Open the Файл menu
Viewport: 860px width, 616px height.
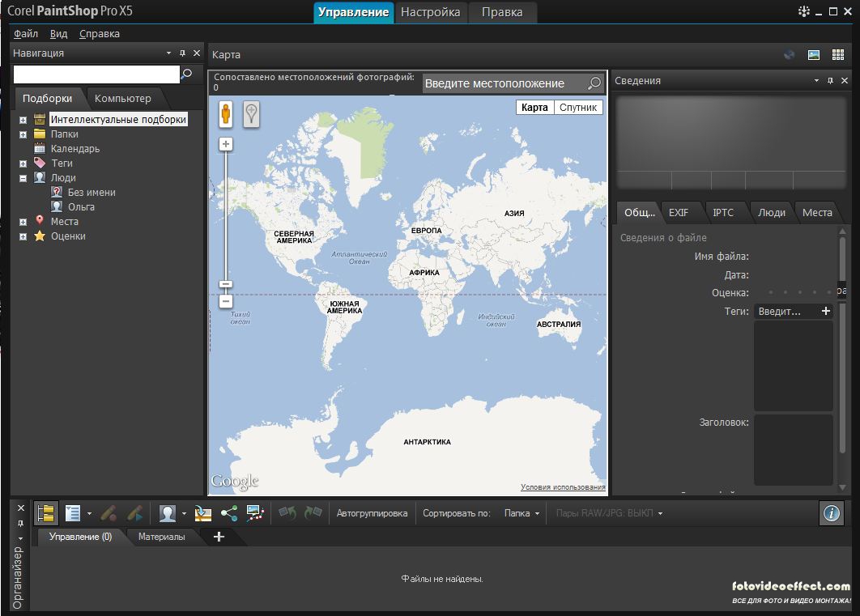click(x=26, y=34)
